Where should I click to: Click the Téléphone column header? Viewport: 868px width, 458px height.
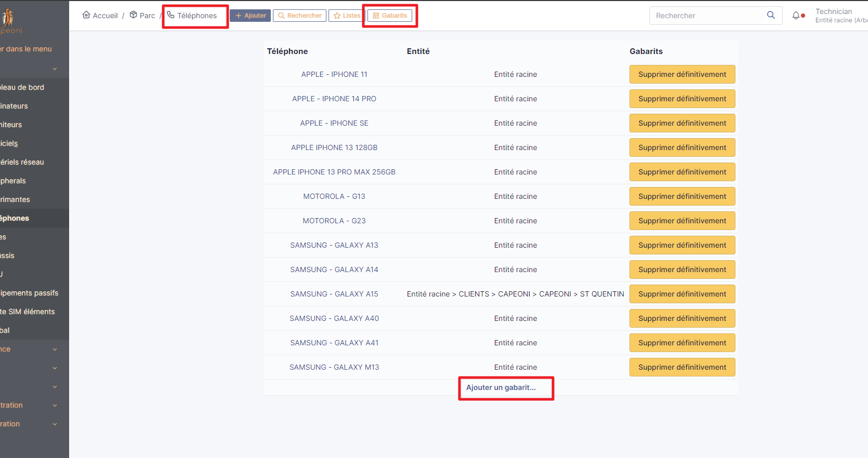click(287, 51)
